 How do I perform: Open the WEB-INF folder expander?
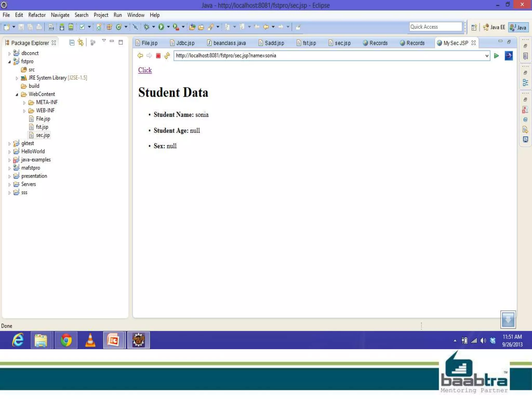pos(24,111)
